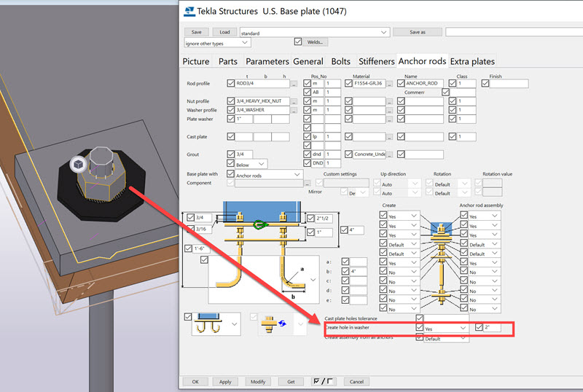The width and height of the screenshot is (583, 392).
Task: Click the 1'-6" rod length field
Action: (203, 248)
